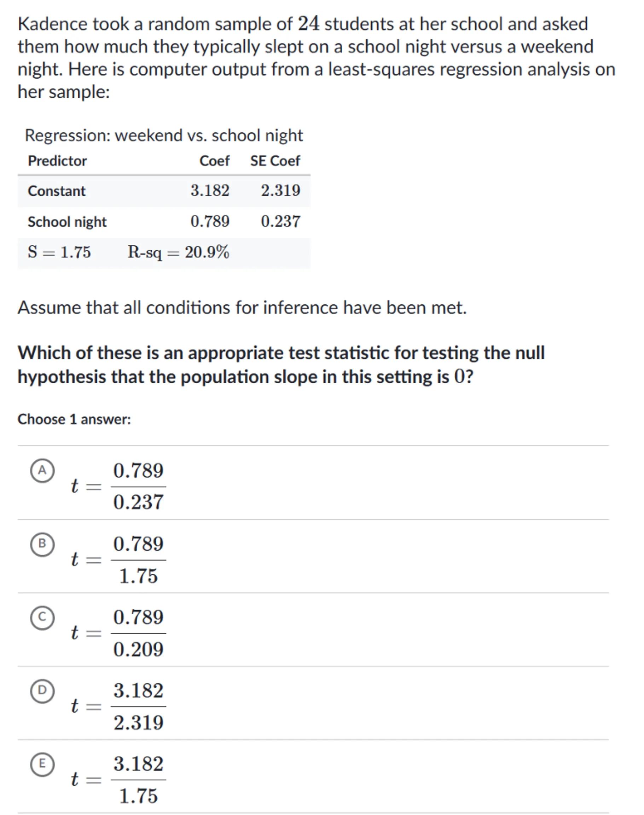
Task: Click the fraction 0.789 over 0.209
Action: (138, 633)
